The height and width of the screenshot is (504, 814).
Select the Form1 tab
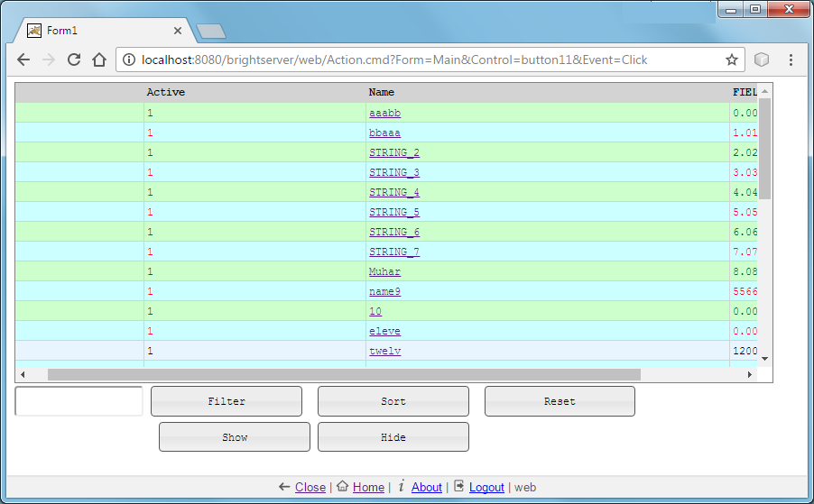[101, 31]
